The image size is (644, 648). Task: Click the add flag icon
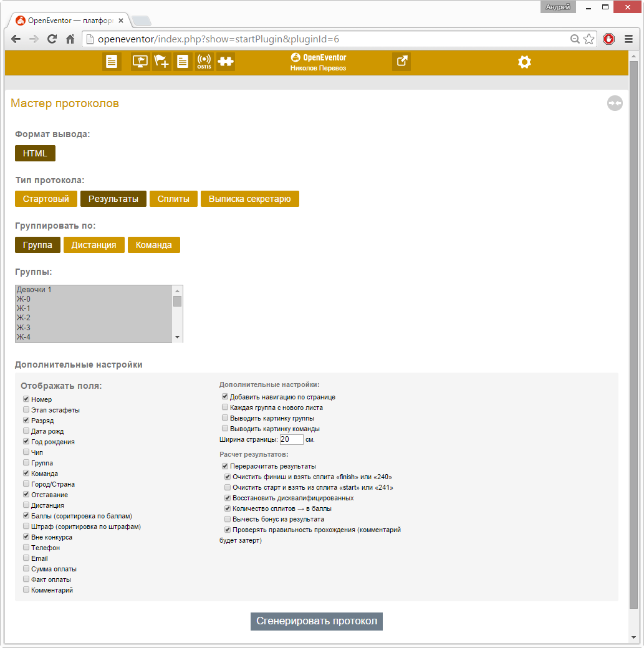pos(161,62)
